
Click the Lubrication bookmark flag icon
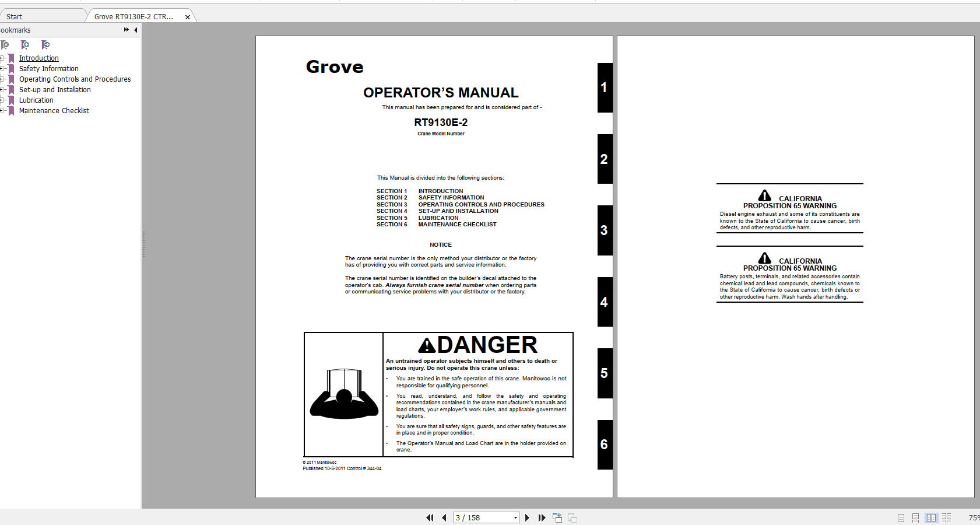click(x=11, y=100)
